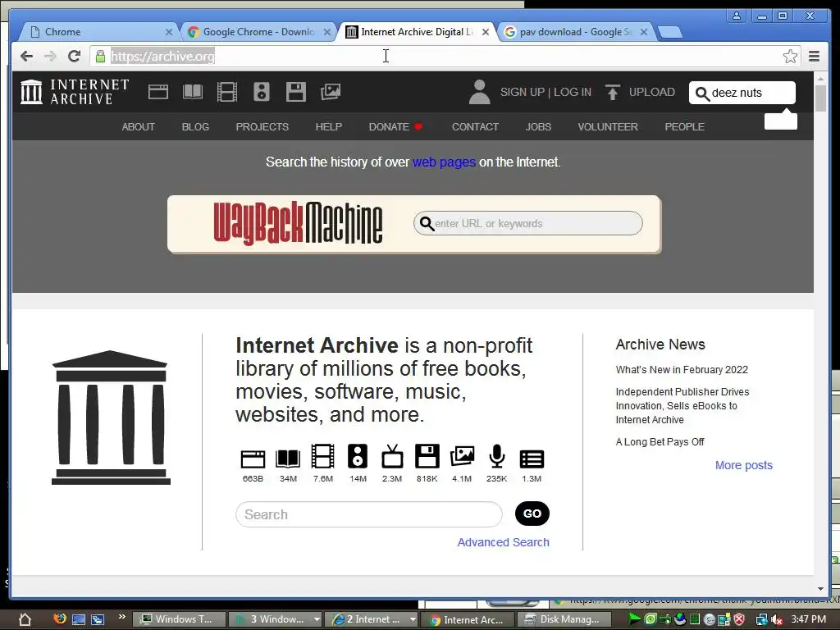Open the Advanced Search link
This screenshot has height=630, width=840.
[x=503, y=542]
